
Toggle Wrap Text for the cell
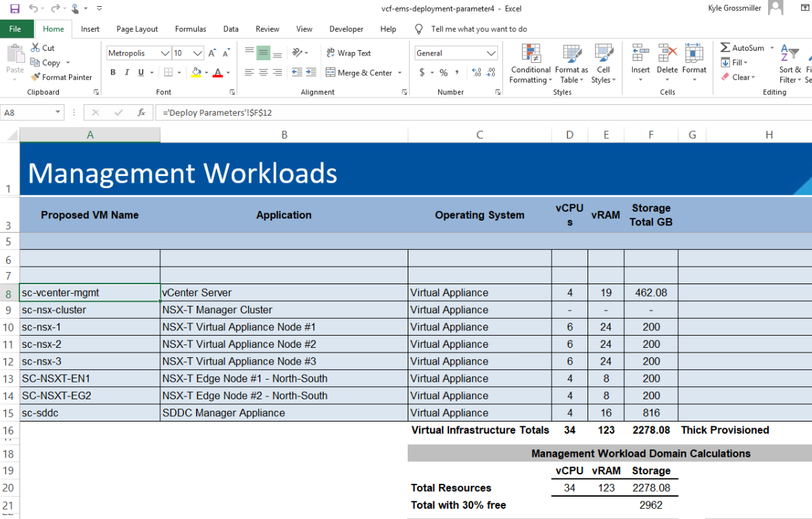point(349,53)
